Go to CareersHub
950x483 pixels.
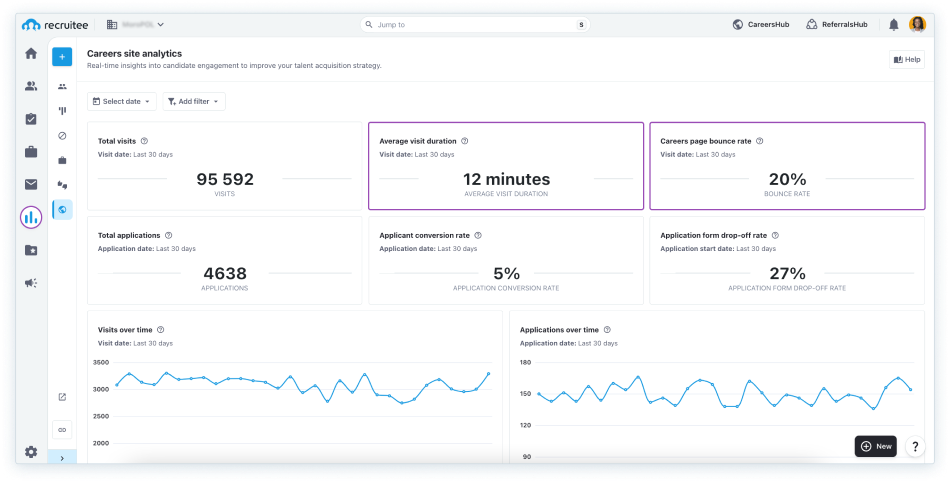tap(762, 25)
